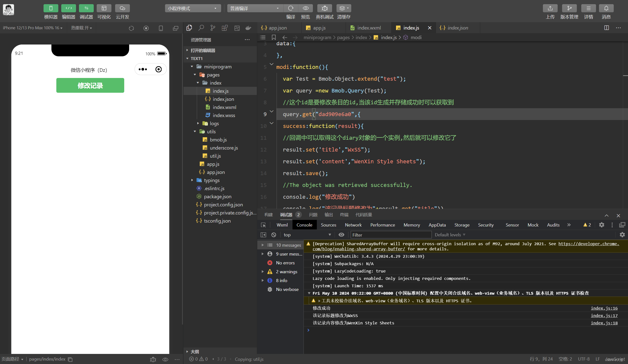Click the element inspector arrow icon

[x=263, y=225]
